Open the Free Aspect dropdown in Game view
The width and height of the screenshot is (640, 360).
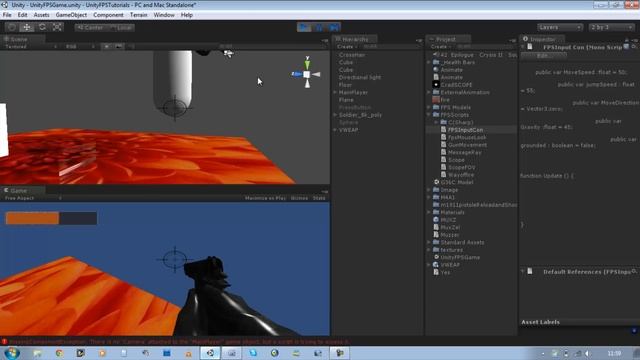(33, 198)
